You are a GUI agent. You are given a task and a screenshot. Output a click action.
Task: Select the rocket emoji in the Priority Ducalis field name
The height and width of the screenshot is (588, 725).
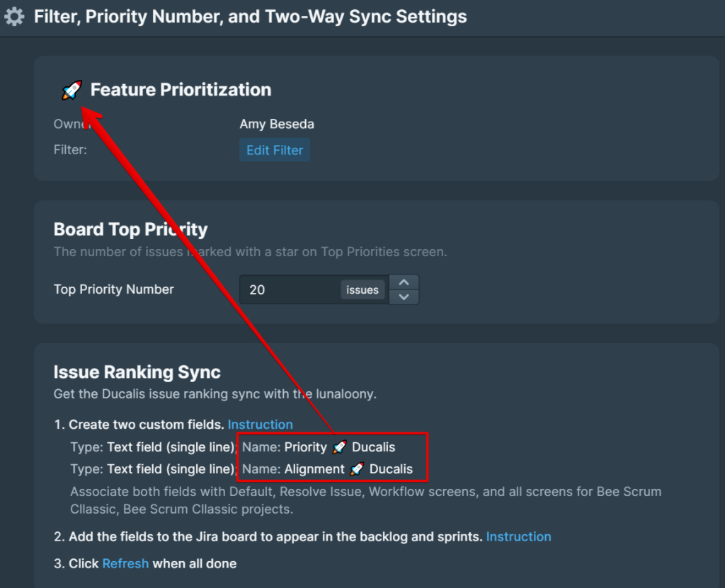click(338, 447)
